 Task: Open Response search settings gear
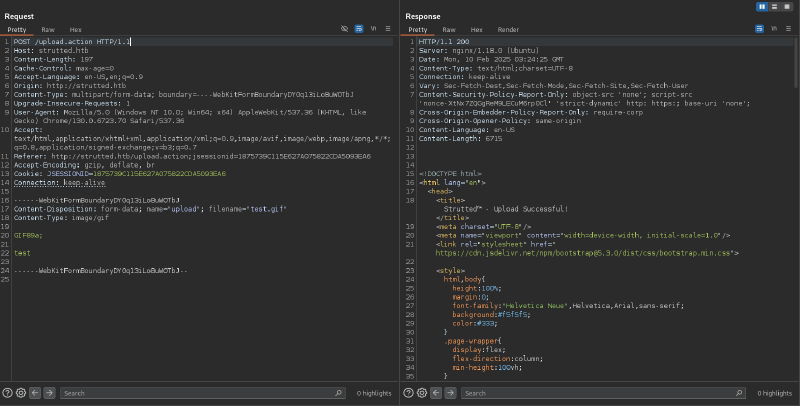pyautogui.click(x=422, y=393)
